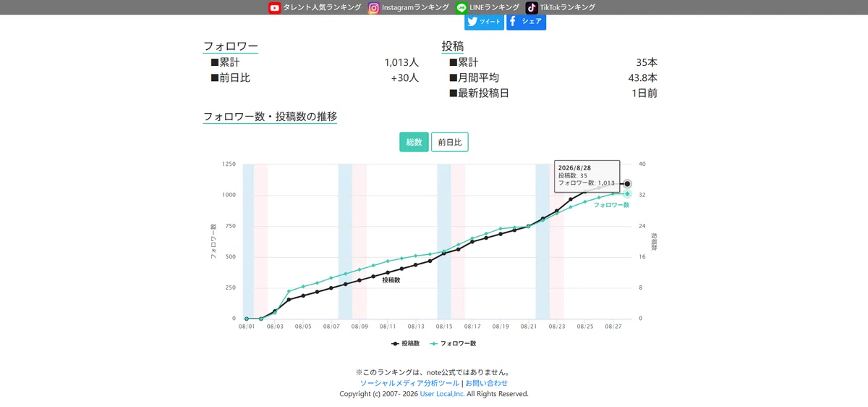This screenshot has height=407, width=868.
Task: Open User Local,Inc. copyright link
Action: click(x=442, y=394)
